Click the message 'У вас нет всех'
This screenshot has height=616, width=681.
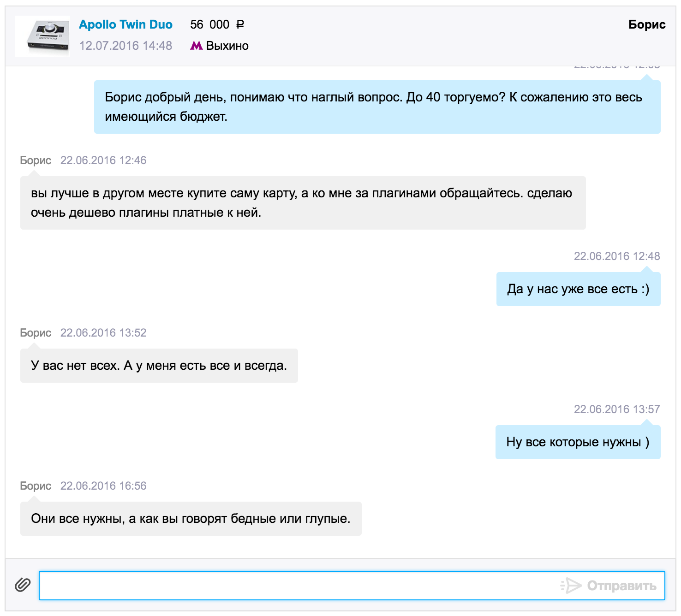point(159,366)
